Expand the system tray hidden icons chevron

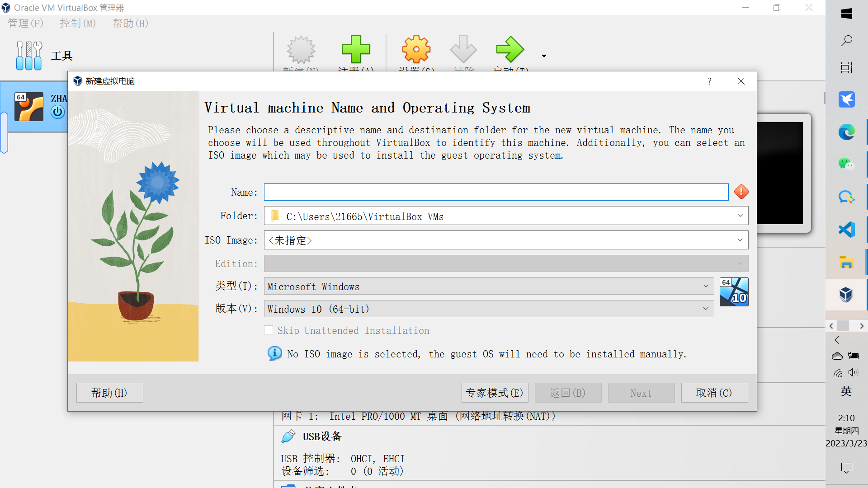[x=837, y=340]
